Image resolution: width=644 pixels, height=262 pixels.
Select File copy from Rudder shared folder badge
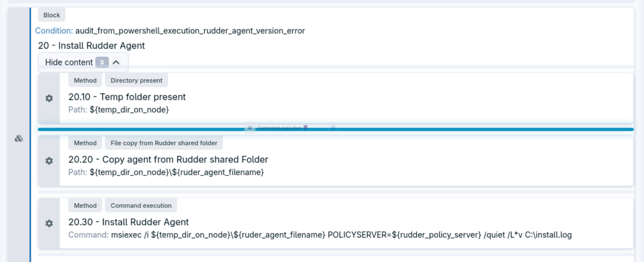click(x=164, y=143)
